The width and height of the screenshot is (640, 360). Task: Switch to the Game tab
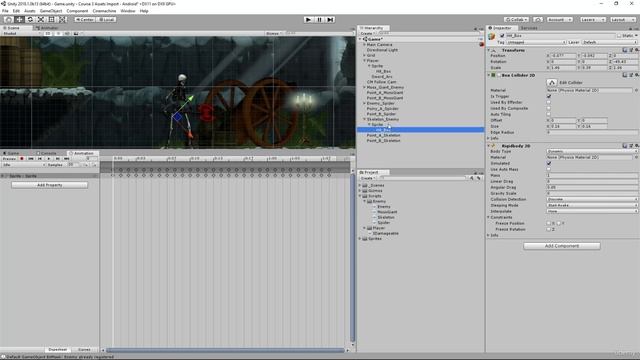[11, 153]
